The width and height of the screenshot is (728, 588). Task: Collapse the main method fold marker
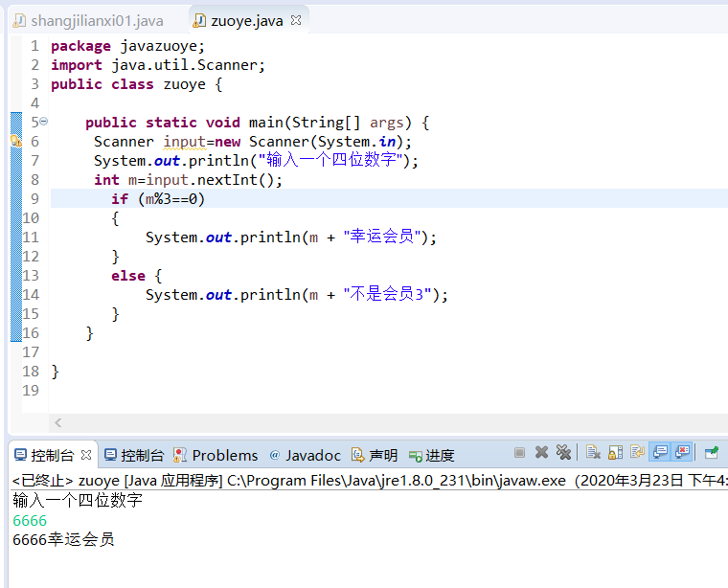tap(44, 122)
